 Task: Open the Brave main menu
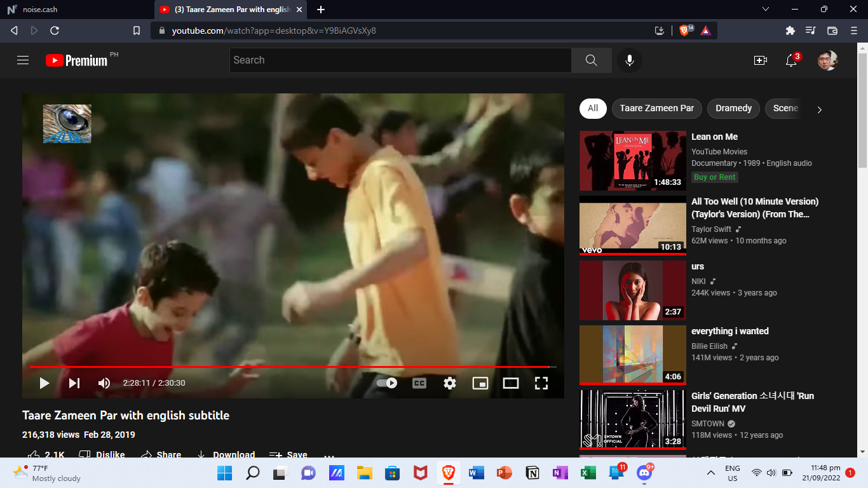coord(854,30)
